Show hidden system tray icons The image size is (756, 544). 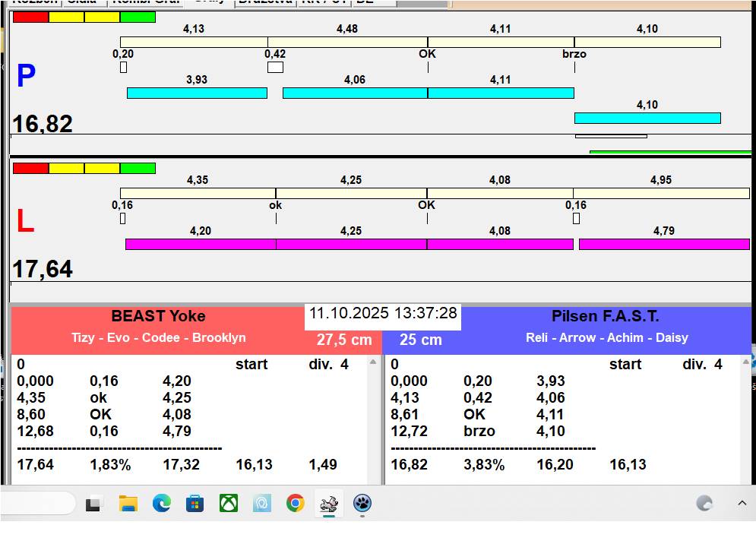coord(742,503)
